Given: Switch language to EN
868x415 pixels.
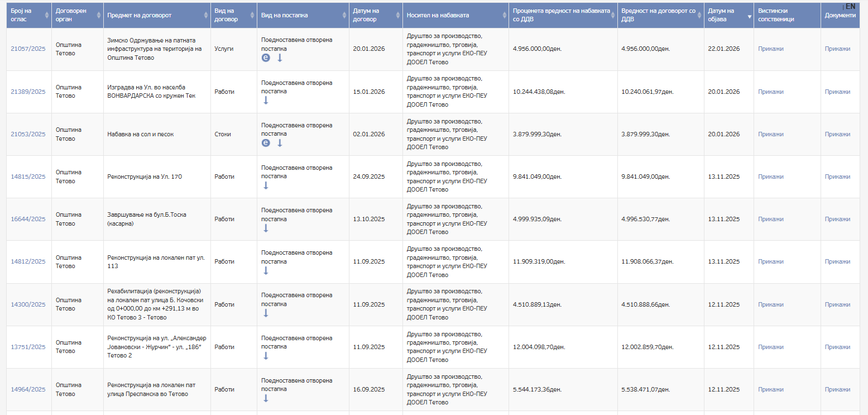Looking at the screenshot, I should tap(850, 6).
